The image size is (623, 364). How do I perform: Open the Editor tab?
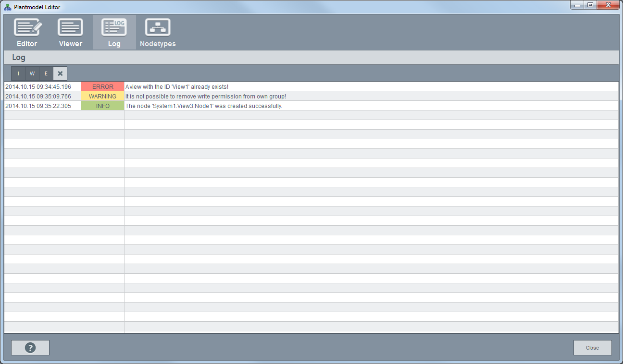click(27, 33)
